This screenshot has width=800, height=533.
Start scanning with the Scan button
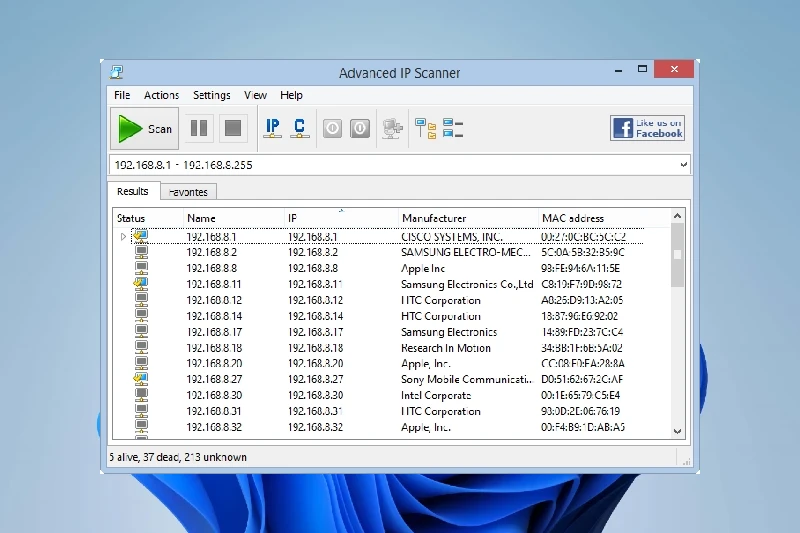(144, 129)
